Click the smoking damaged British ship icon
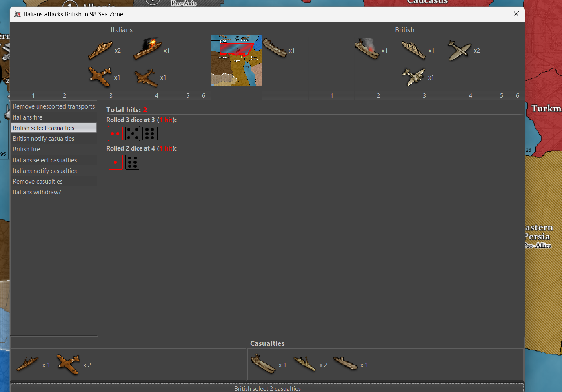This screenshot has height=392, width=562. (367, 49)
